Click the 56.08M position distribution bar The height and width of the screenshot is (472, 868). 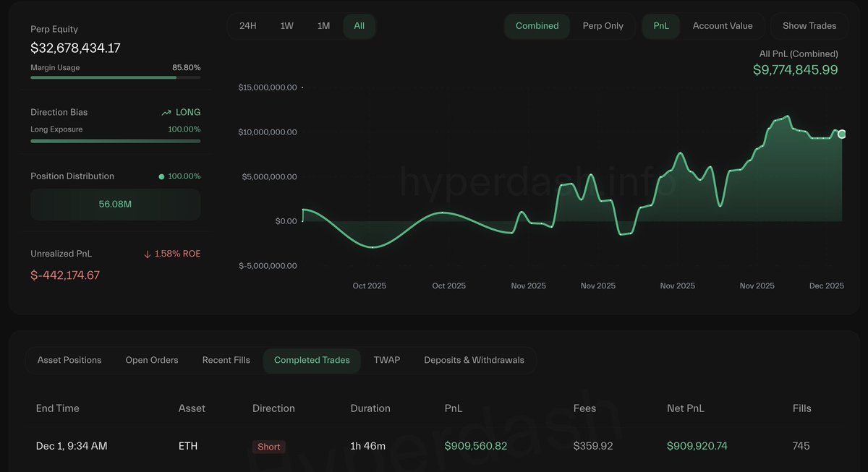115,205
